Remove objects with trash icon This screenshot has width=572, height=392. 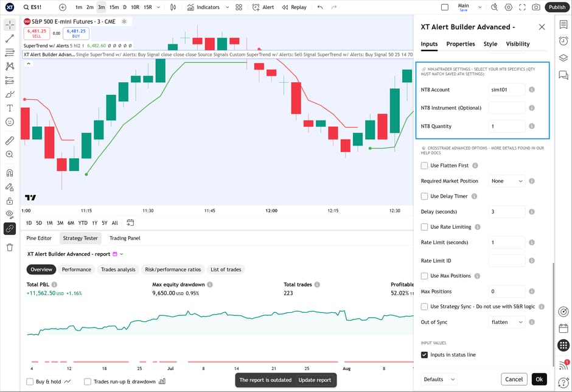click(10, 247)
